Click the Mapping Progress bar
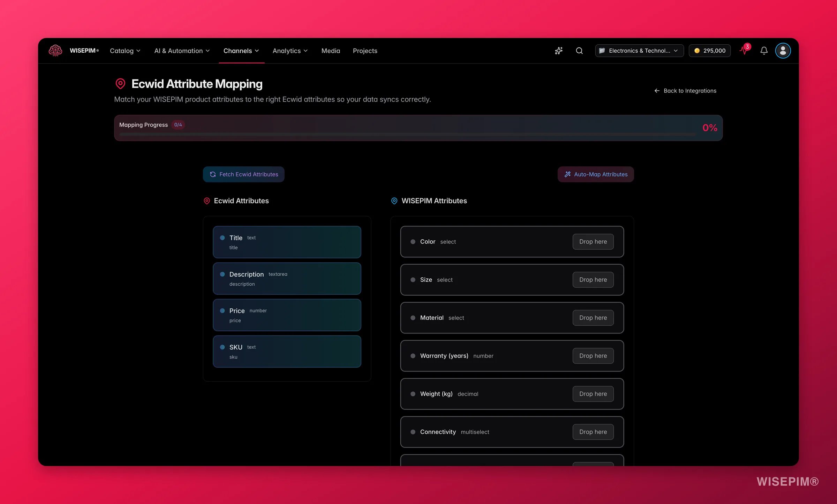Image resolution: width=837 pixels, height=504 pixels. 407,134
